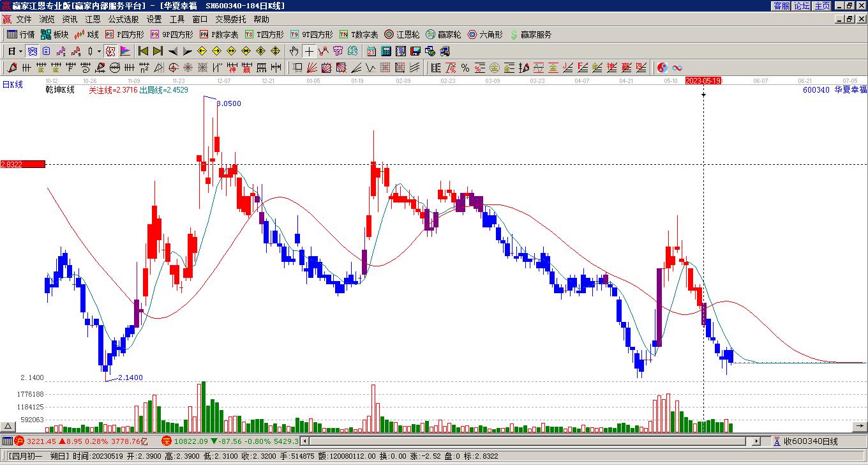868x465 pixels.
Task: Open the 板块 sector view
Action: tap(55, 34)
